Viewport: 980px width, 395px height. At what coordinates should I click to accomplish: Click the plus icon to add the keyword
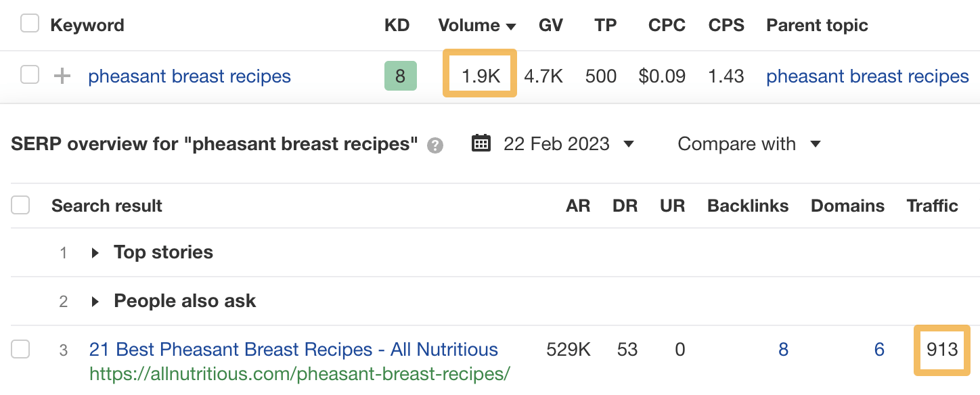click(62, 76)
